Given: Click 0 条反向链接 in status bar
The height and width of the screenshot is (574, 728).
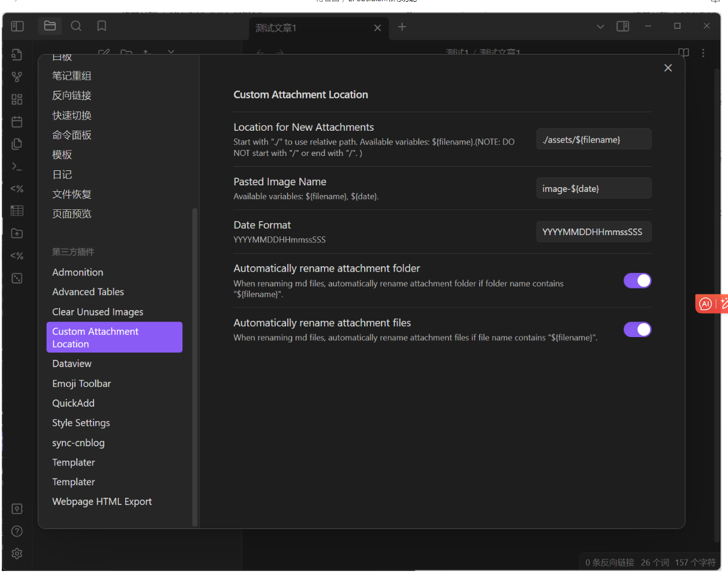Looking at the screenshot, I should coord(610,563).
